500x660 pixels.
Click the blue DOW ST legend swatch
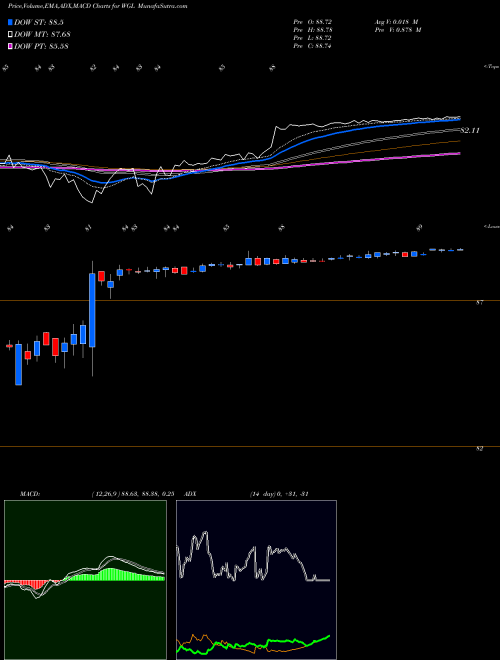10,22
